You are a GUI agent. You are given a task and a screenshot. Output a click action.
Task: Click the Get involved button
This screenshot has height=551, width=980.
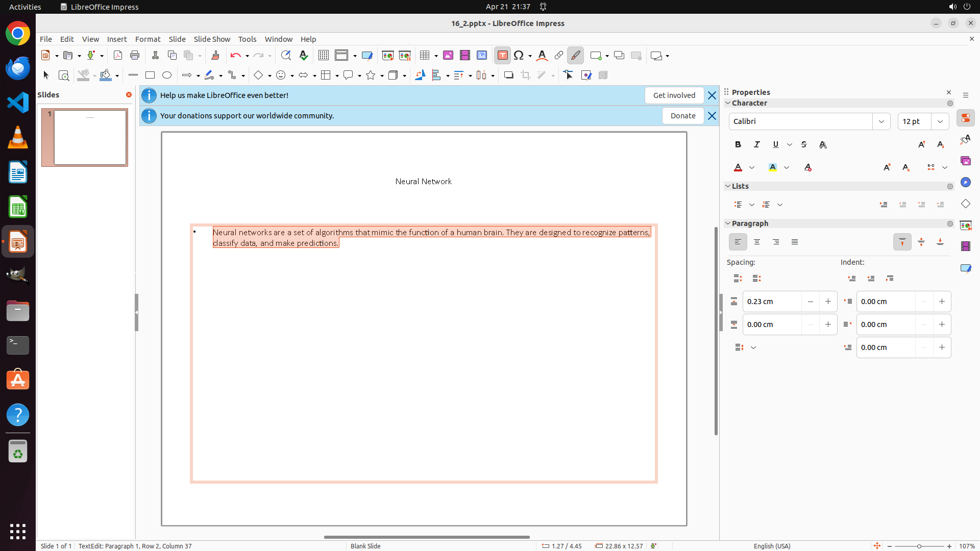674,95
